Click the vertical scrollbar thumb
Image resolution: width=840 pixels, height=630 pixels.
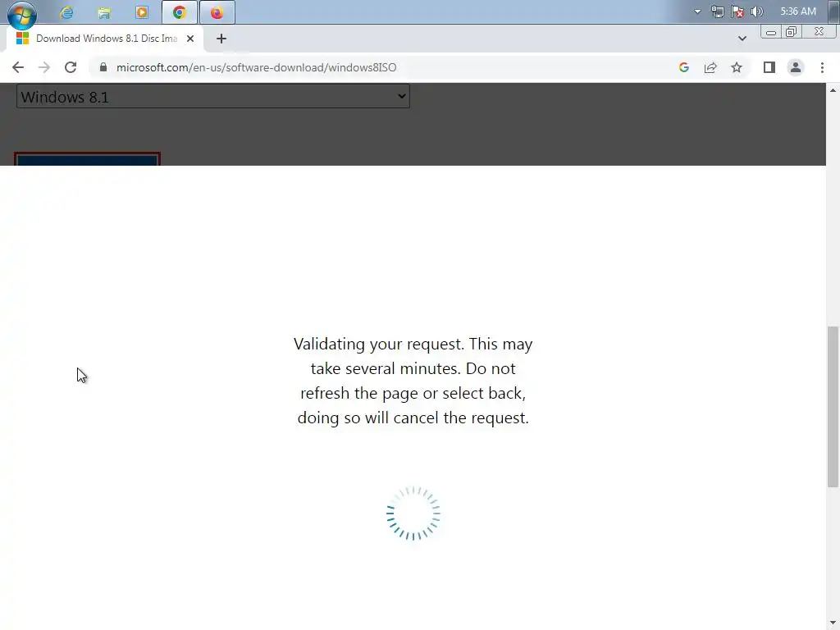coord(833,407)
